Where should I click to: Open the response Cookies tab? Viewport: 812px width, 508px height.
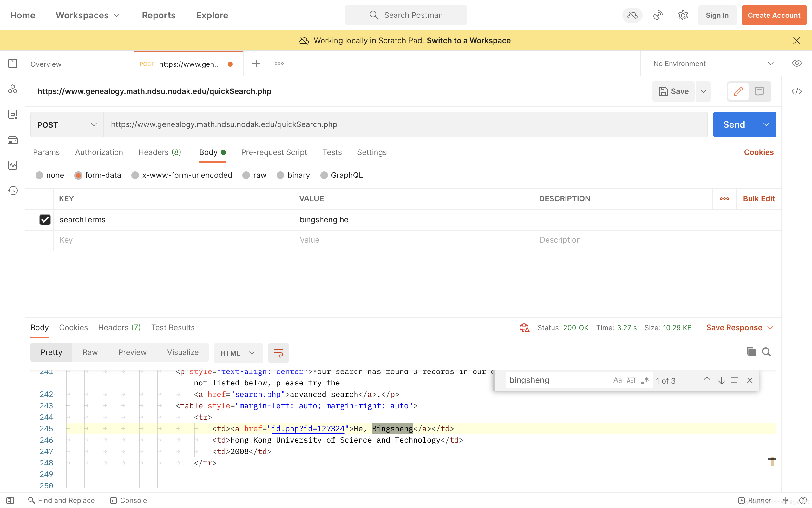[x=74, y=328]
